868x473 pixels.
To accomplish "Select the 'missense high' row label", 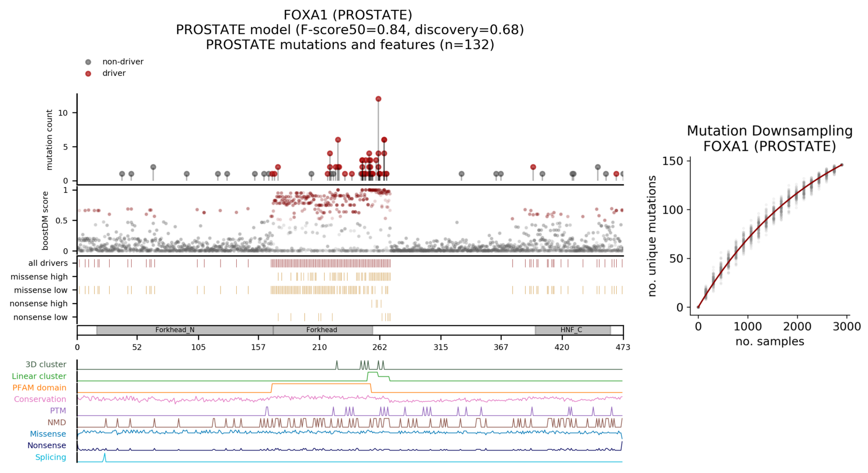I will [39, 277].
